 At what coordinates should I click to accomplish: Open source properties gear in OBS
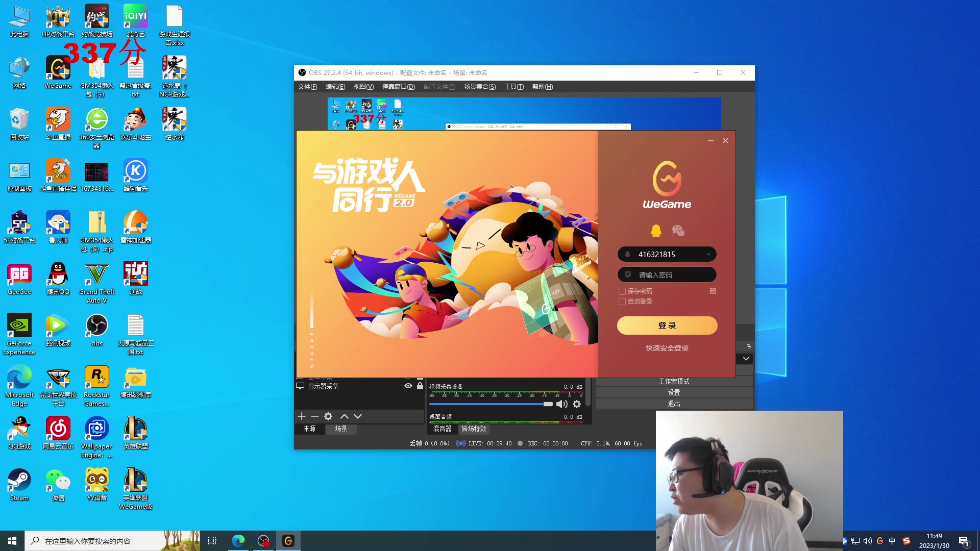[328, 416]
